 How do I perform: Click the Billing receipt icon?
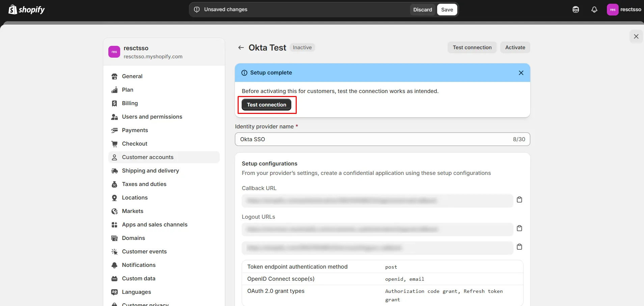pyautogui.click(x=114, y=103)
